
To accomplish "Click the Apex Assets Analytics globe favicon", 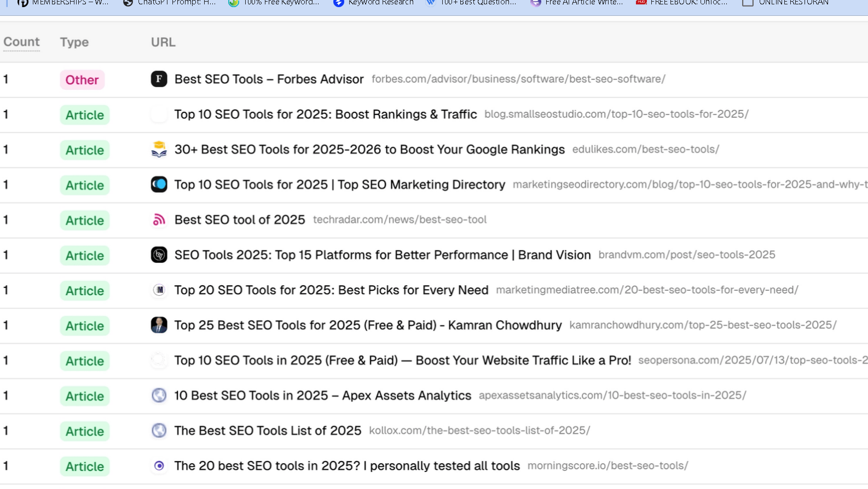I will [x=159, y=395].
